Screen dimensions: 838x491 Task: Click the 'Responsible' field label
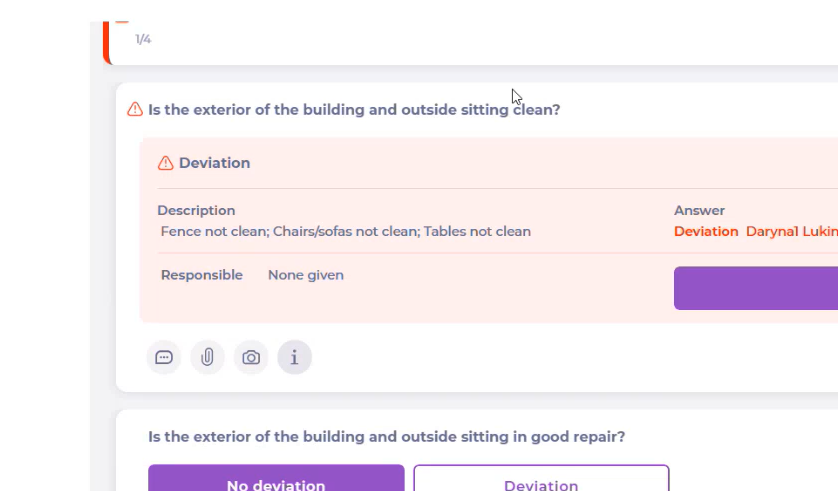point(201,275)
